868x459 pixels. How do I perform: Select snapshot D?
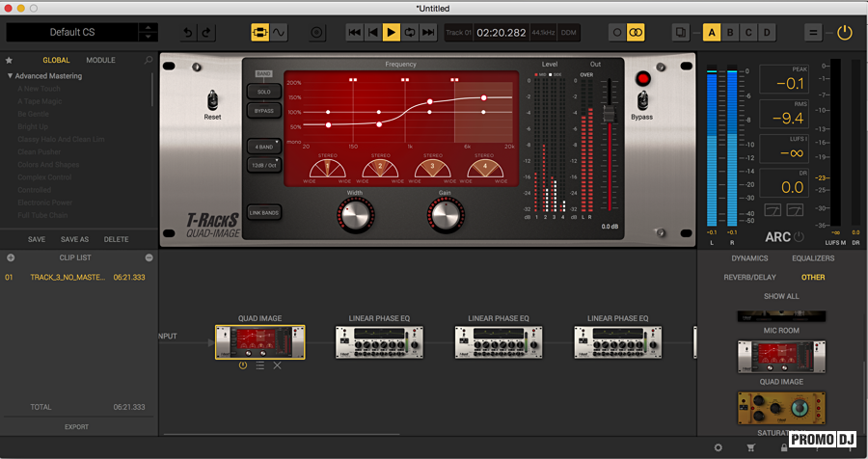pyautogui.click(x=767, y=33)
